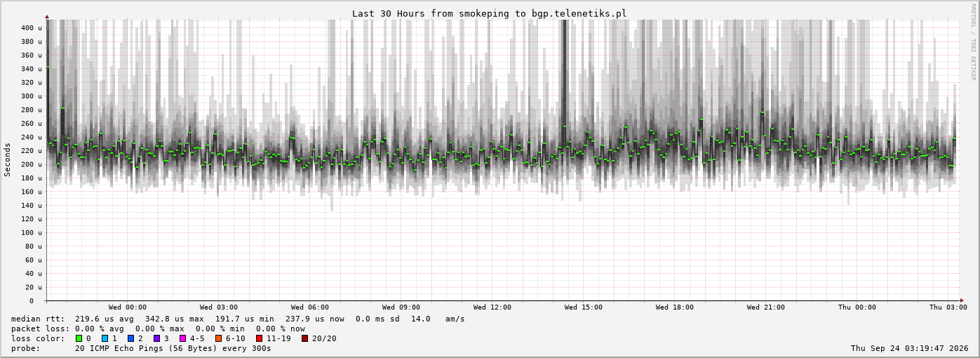Click the Wed 00:00 time axis label
This screenshot has width=980, height=358.
point(128,307)
